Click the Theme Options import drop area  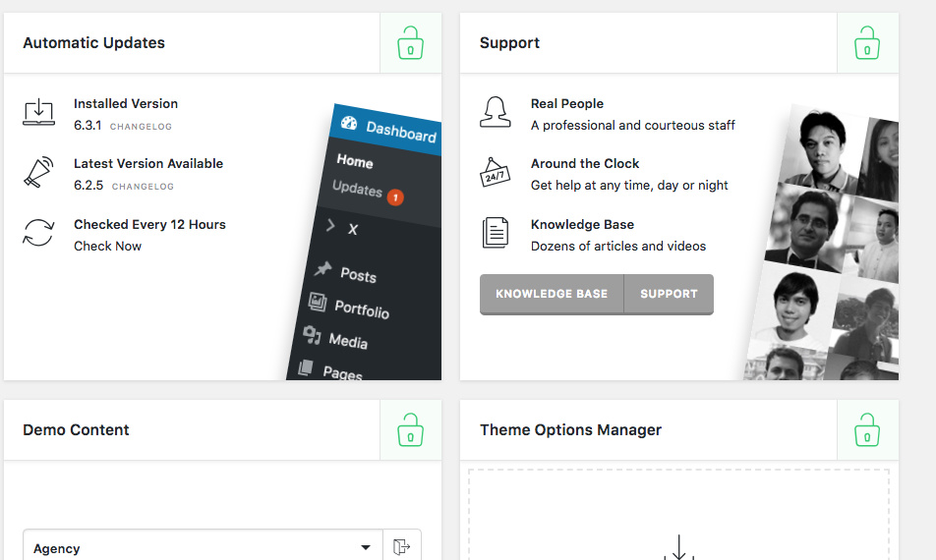[678, 516]
